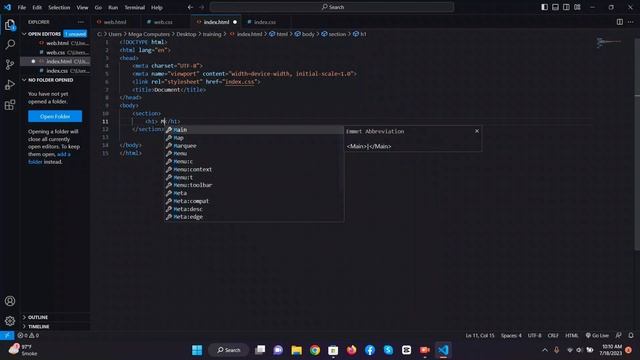Open File Explorer from the taskbar

(296, 350)
